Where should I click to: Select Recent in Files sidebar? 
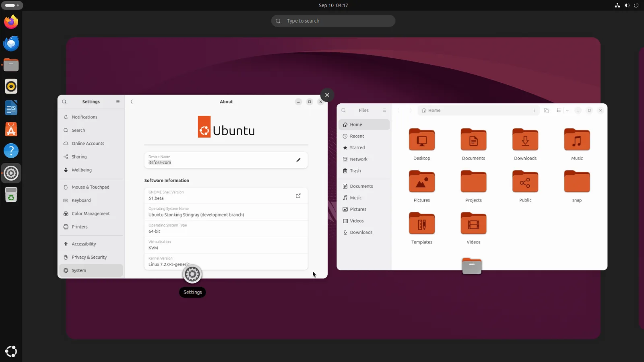(x=364, y=136)
